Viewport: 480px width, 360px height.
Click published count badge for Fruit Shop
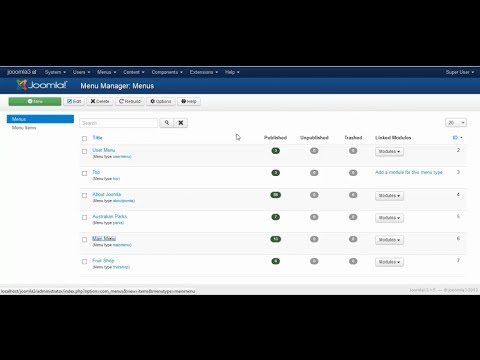click(x=276, y=261)
